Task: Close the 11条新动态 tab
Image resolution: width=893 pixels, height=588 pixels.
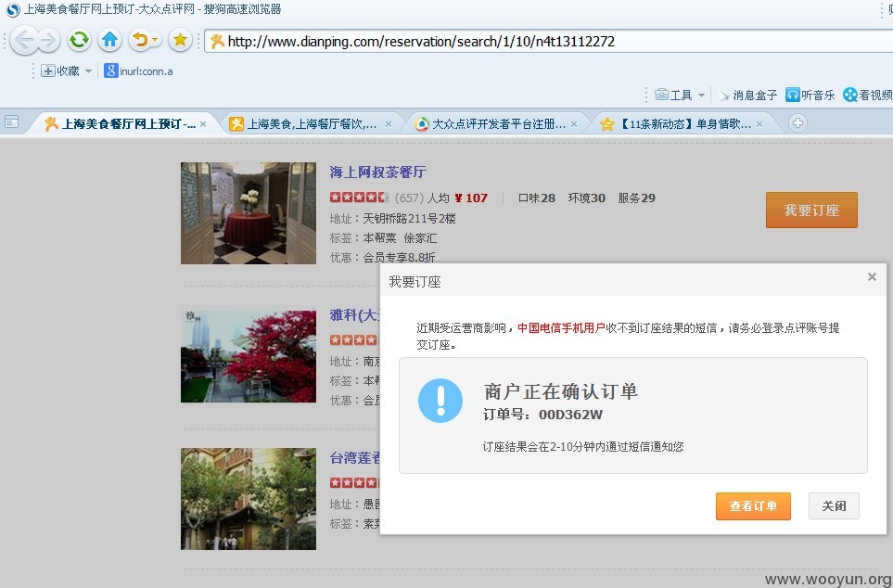Action: [x=759, y=123]
